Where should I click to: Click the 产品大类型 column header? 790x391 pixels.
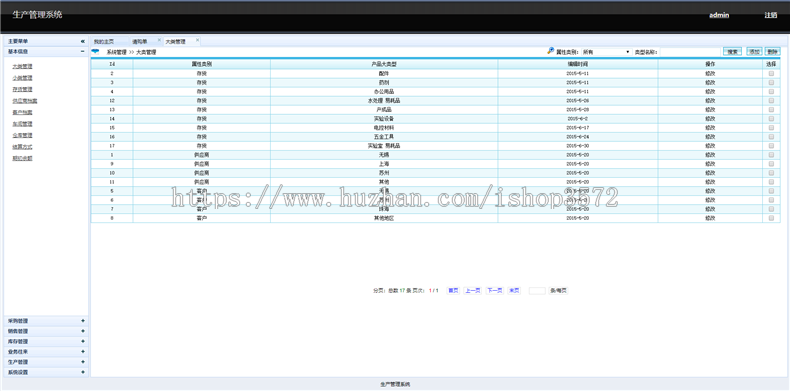click(x=384, y=64)
